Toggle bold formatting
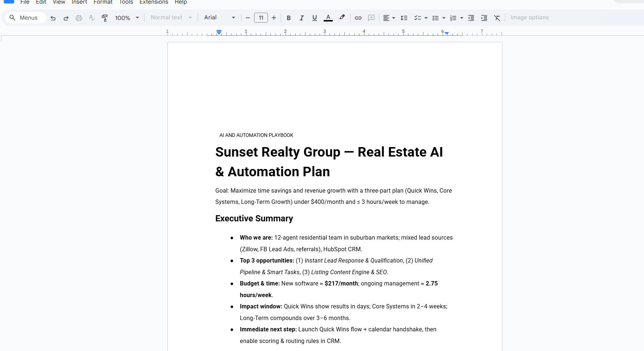Image resolution: width=644 pixels, height=351 pixels. (289, 18)
